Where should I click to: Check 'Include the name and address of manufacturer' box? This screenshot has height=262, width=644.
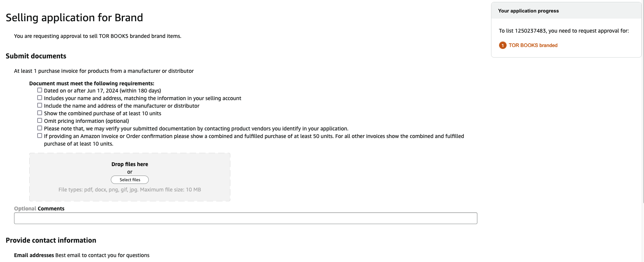pyautogui.click(x=39, y=105)
